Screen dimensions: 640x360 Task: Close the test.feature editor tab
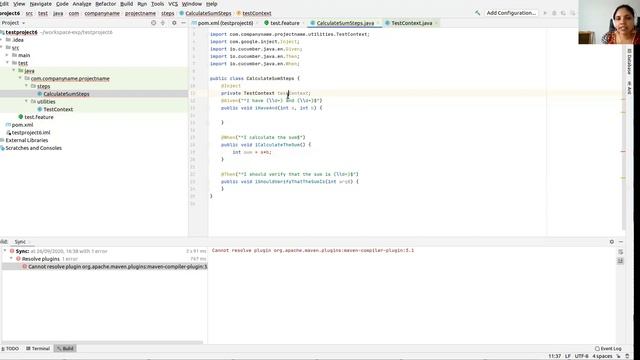(304, 23)
